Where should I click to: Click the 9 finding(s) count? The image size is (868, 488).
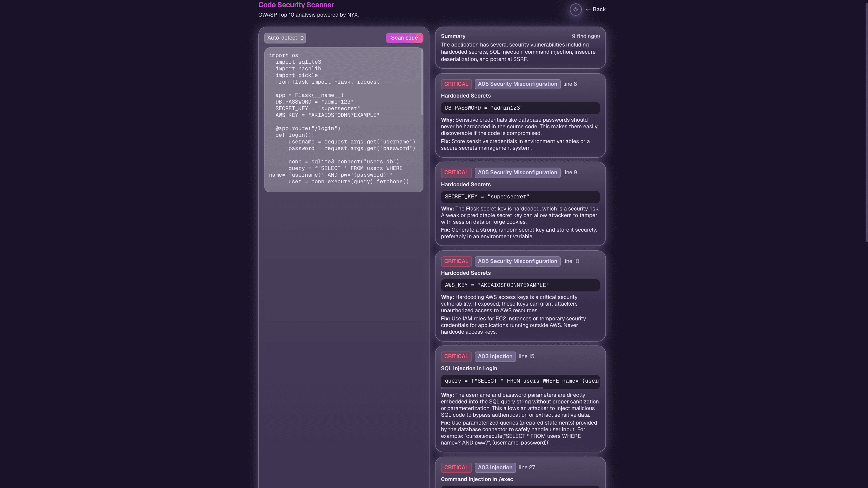(x=586, y=36)
